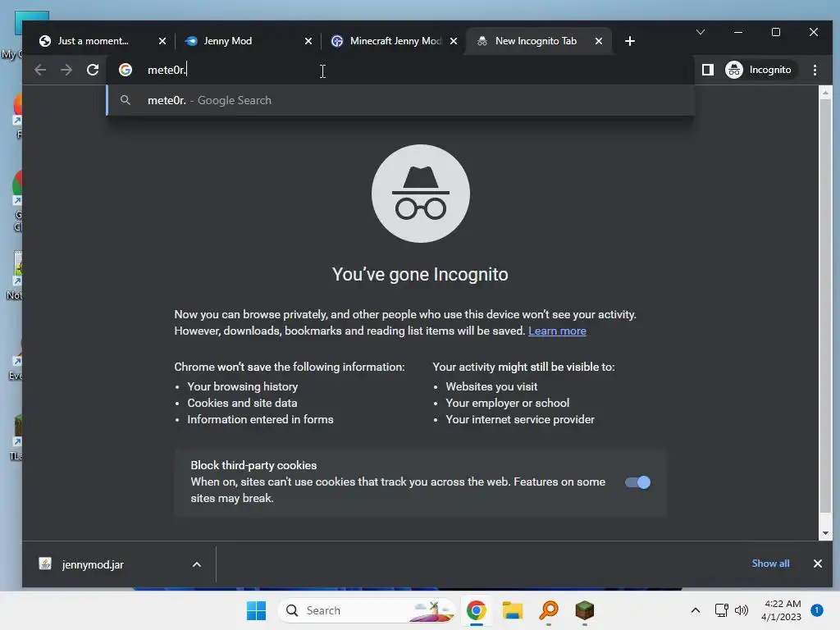
Task: Click the back navigation arrow
Action: click(x=40, y=70)
